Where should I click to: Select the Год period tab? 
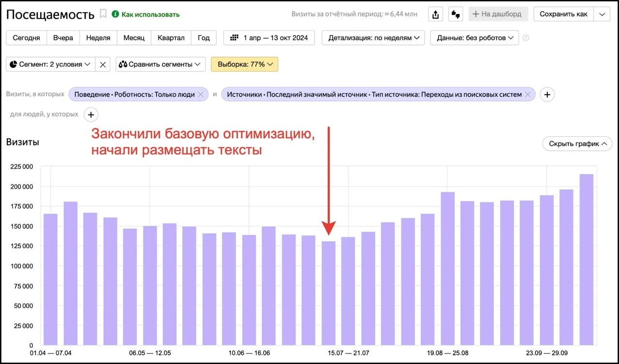click(204, 38)
